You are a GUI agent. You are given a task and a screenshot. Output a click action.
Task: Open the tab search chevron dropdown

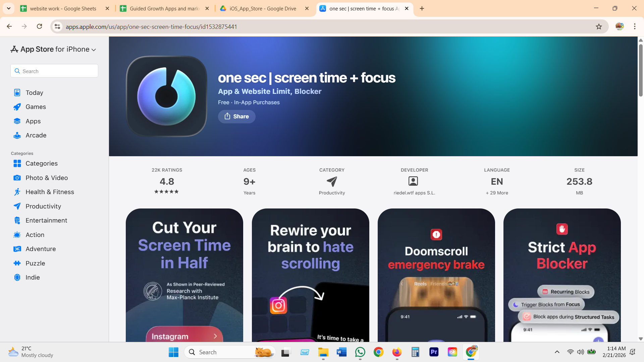[9, 8]
